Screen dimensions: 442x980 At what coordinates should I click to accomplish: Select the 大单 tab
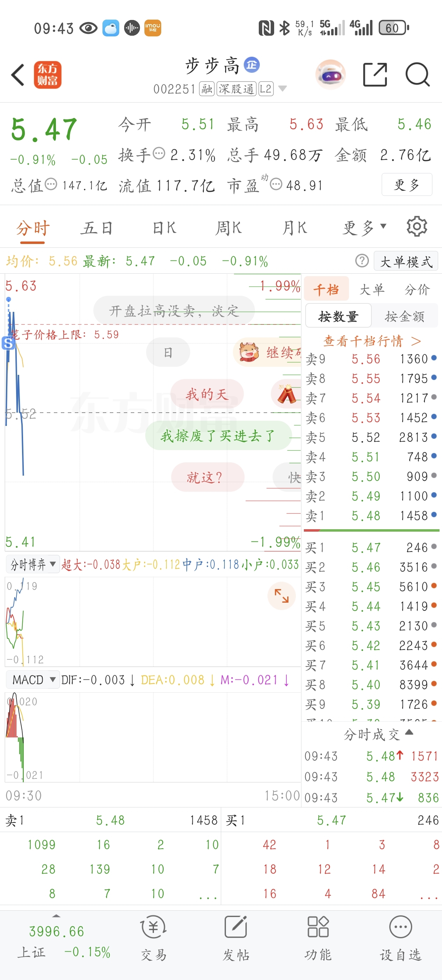(x=372, y=290)
